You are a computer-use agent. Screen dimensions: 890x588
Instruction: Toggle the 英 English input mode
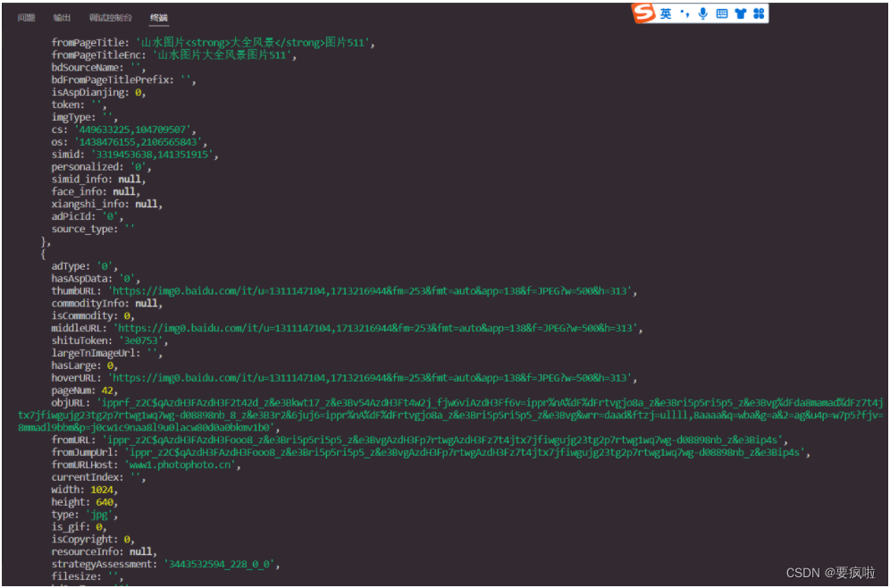pyautogui.click(x=666, y=13)
